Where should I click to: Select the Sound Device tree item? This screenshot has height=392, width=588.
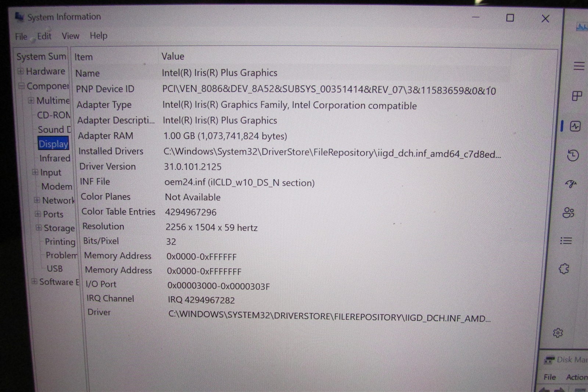tap(54, 129)
